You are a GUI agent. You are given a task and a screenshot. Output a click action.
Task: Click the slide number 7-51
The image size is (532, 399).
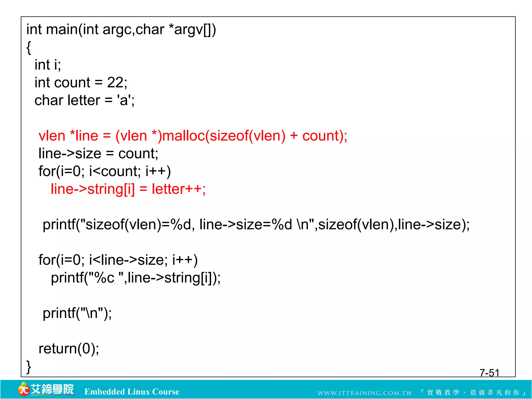[x=489, y=373]
